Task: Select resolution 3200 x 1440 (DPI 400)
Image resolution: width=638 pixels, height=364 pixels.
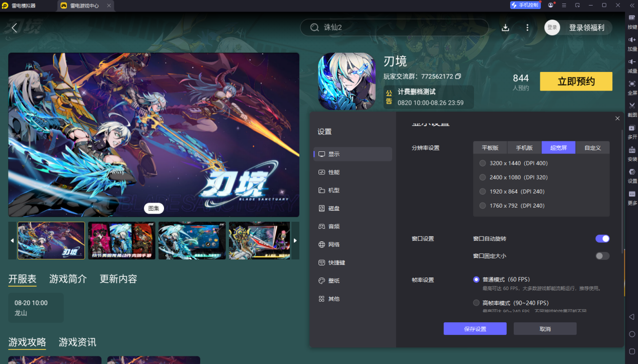Action: tap(483, 163)
